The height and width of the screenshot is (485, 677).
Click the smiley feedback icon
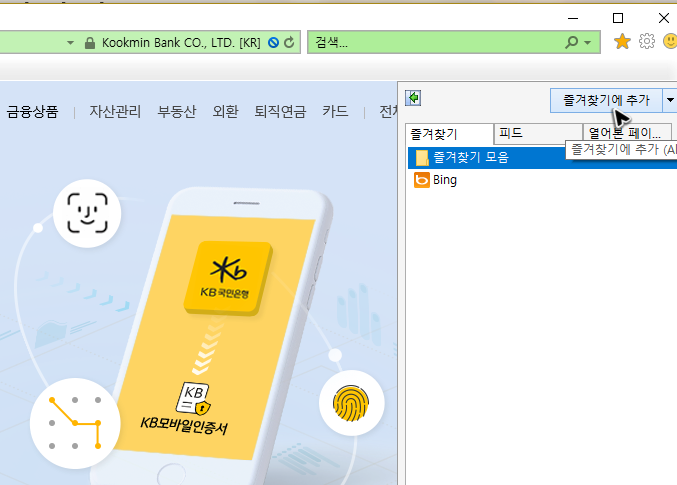(x=670, y=41)
